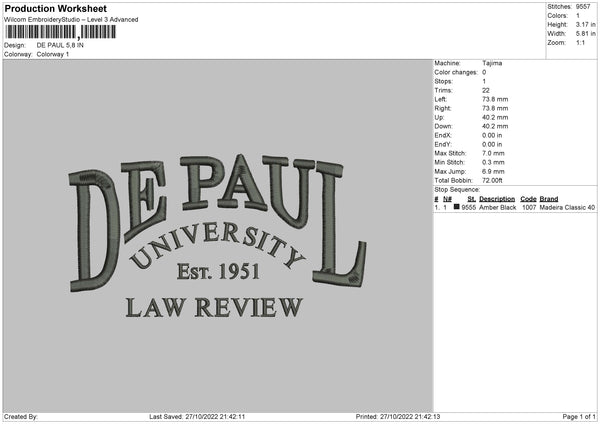Click the EndX value 0.00 in
This screenshot has height=424, width=600.
point(492,135)
